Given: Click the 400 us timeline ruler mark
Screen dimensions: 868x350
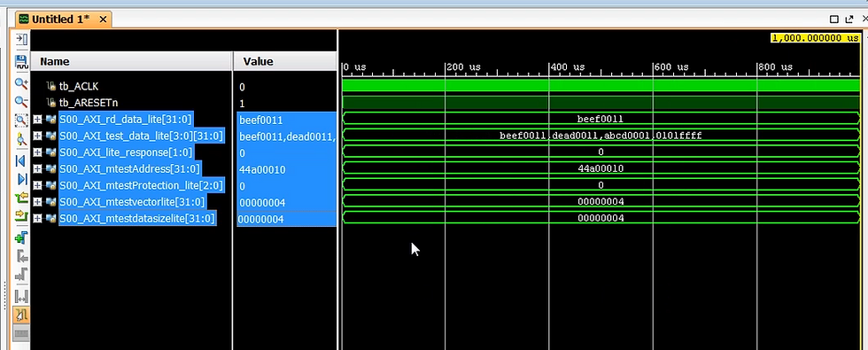Looking at the screenshot, I should tap(563, 67).
